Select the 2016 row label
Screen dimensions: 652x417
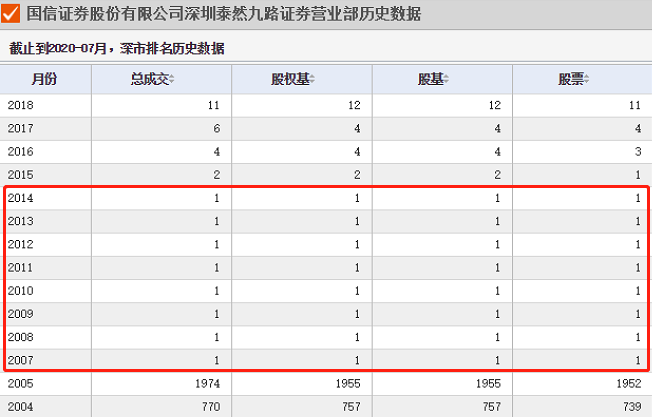tap(20, 152)
